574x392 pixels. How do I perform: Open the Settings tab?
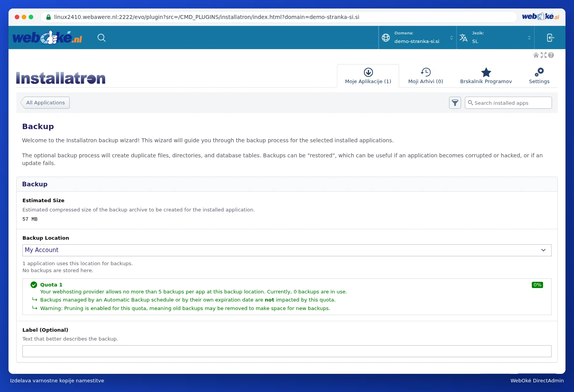[x=539, y=76]
